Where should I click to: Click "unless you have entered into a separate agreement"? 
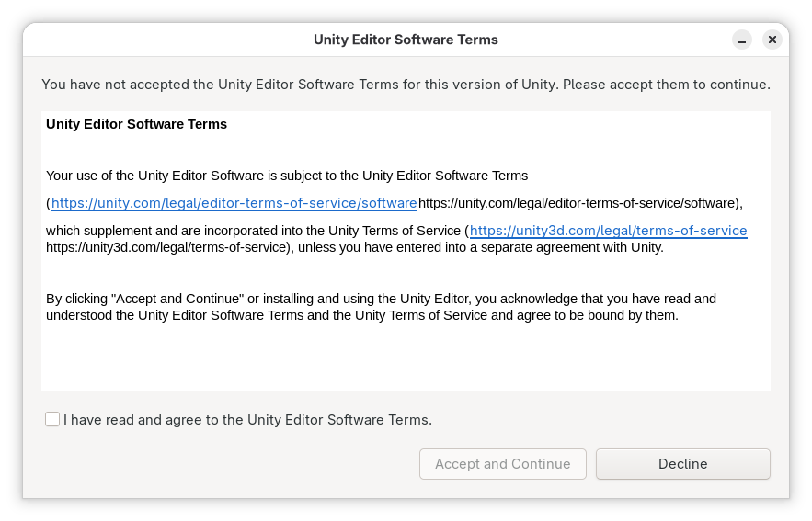click(480, 248)
